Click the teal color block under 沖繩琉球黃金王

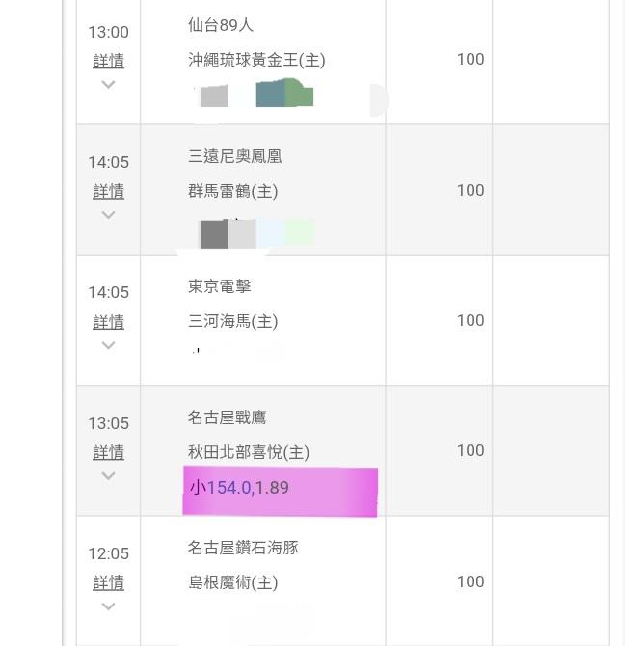click(x=271, y=95)
